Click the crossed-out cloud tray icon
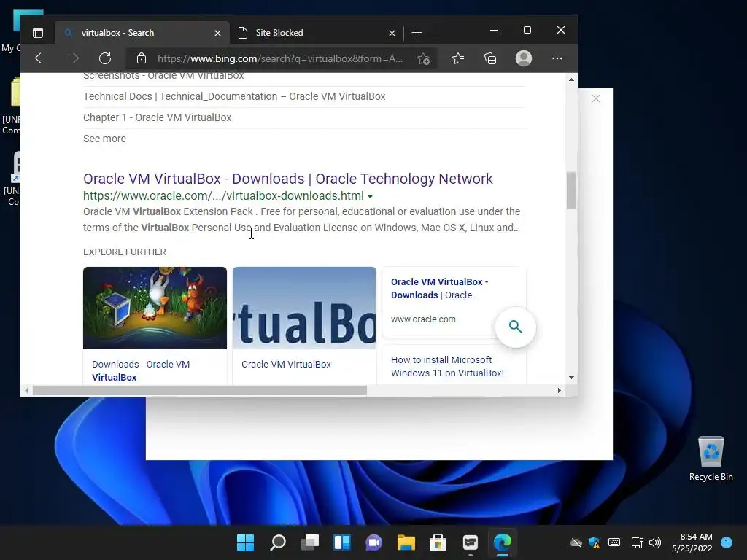This screenshot has width=747, height=560. [576, 542]
